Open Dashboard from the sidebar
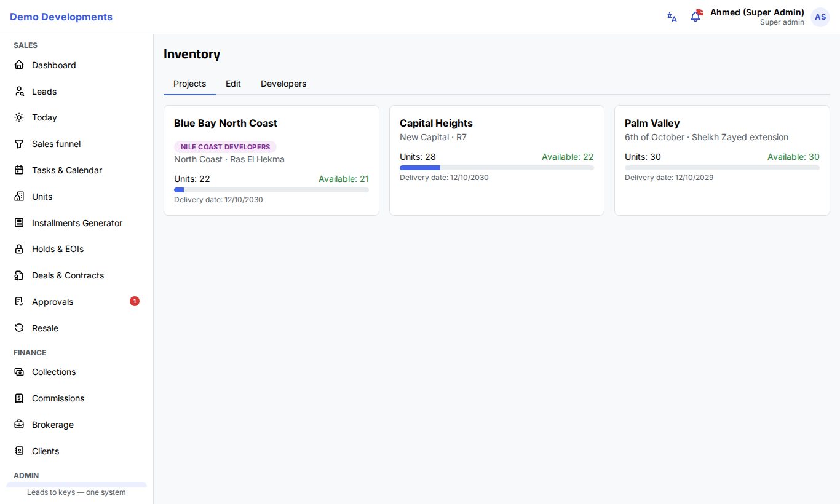This screenshot has width=840, height=504. point(77,65)
